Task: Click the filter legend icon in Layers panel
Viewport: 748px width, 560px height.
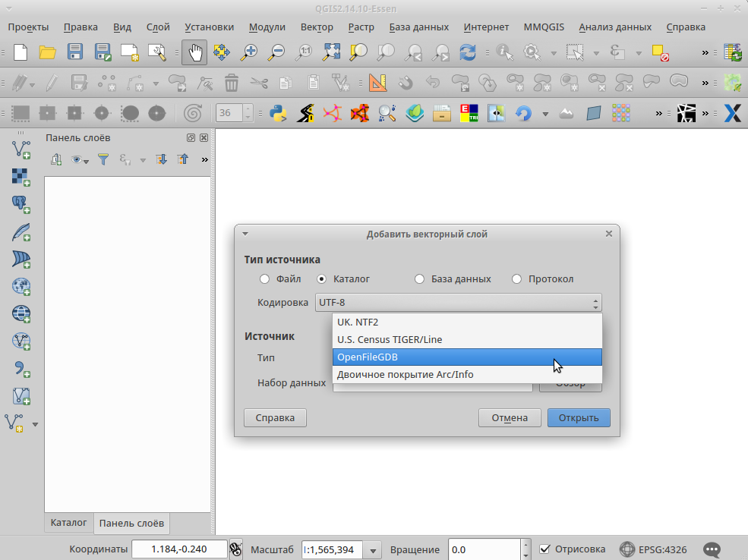Action: click(x=103, y=159)
